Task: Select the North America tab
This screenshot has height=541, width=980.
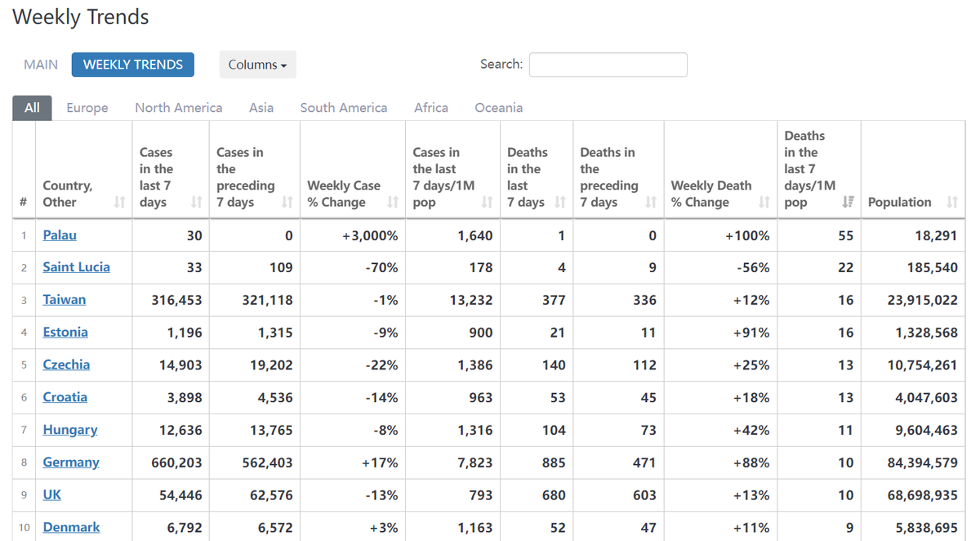Action: click(x=178, y=107)
